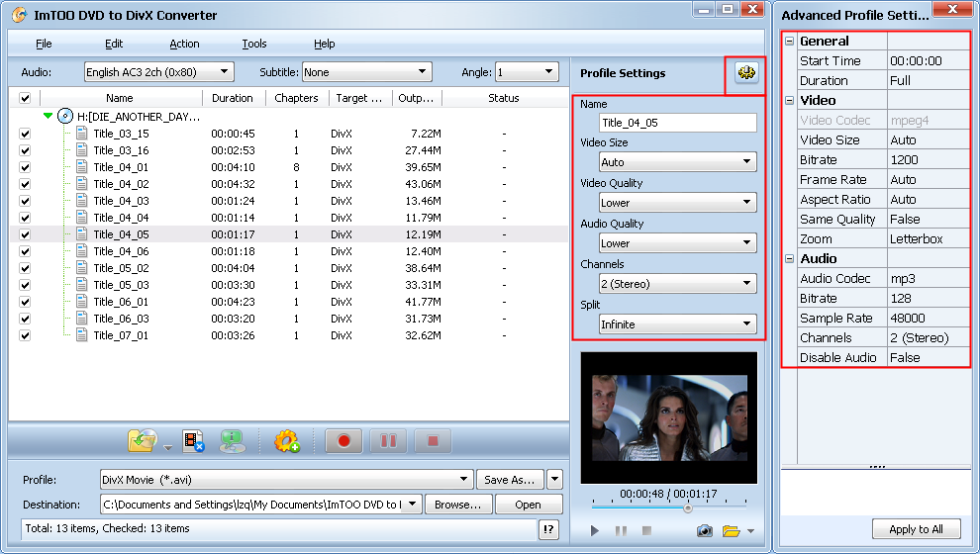Pause conversion using toolbar pause button
This screenshot has width=980, height=554.
(x=388, y=441)
